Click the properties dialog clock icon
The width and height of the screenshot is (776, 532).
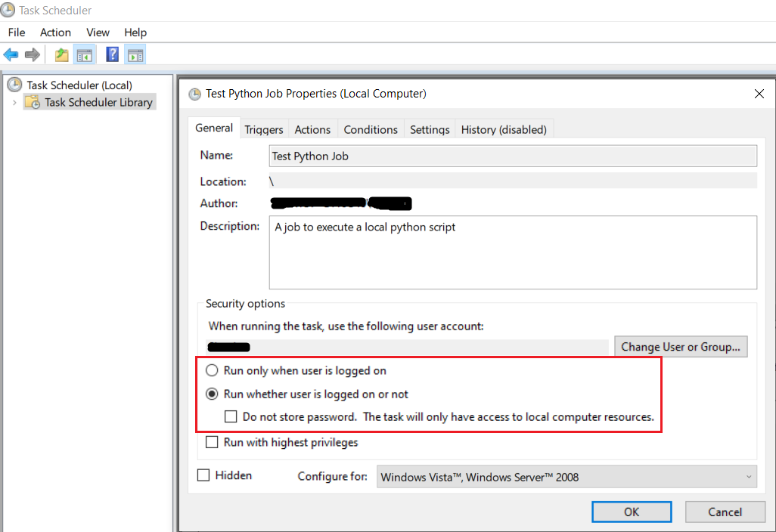(x=194, y=93)
